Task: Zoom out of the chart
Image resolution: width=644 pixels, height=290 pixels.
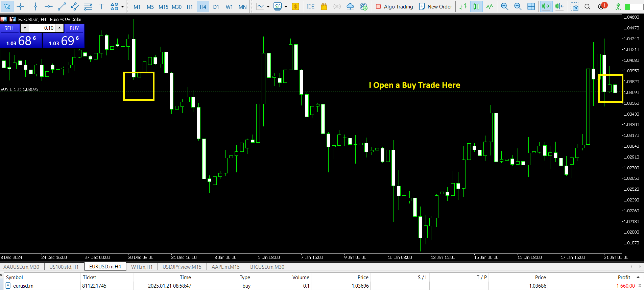Action: pos(518,6)
